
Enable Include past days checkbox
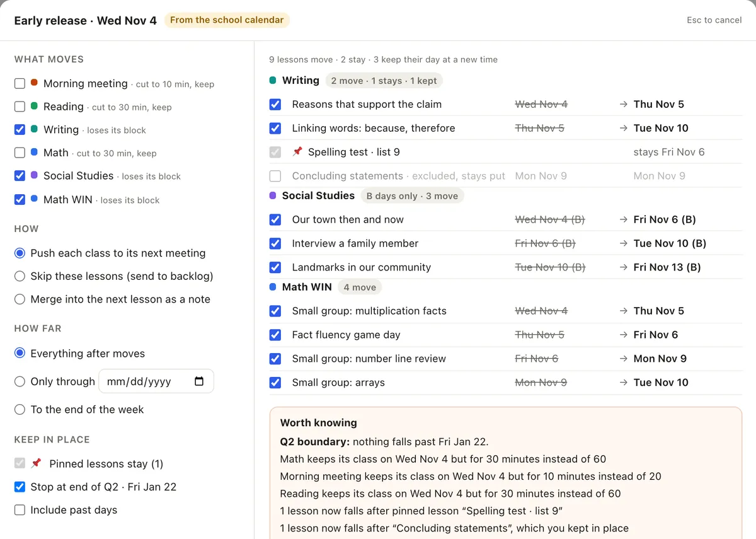pos(20,510)
